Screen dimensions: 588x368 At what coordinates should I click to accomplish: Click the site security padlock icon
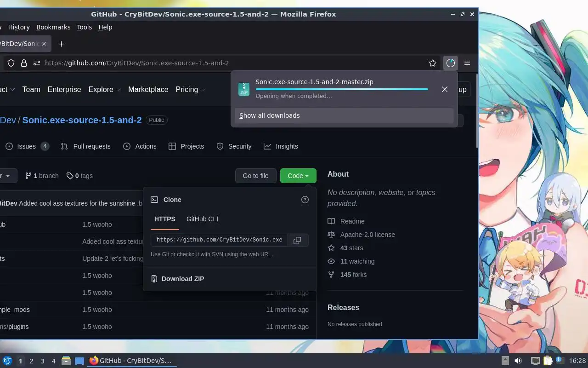(24, 63)
